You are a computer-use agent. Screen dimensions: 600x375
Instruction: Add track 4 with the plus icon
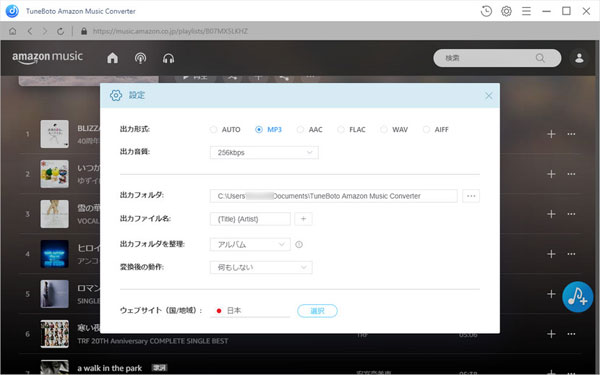[551, 254]
